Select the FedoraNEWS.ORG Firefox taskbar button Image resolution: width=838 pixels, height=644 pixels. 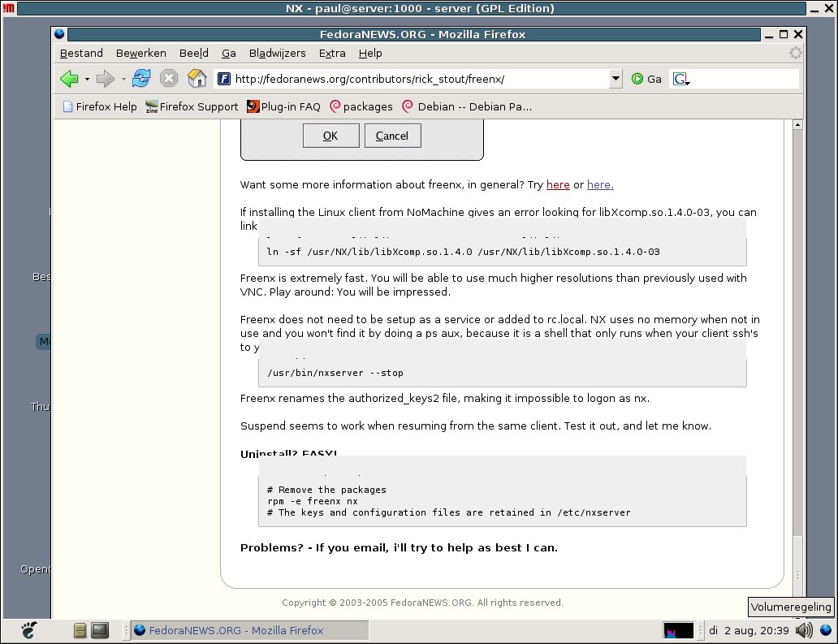pyautogui.click(x=249, y=630)
